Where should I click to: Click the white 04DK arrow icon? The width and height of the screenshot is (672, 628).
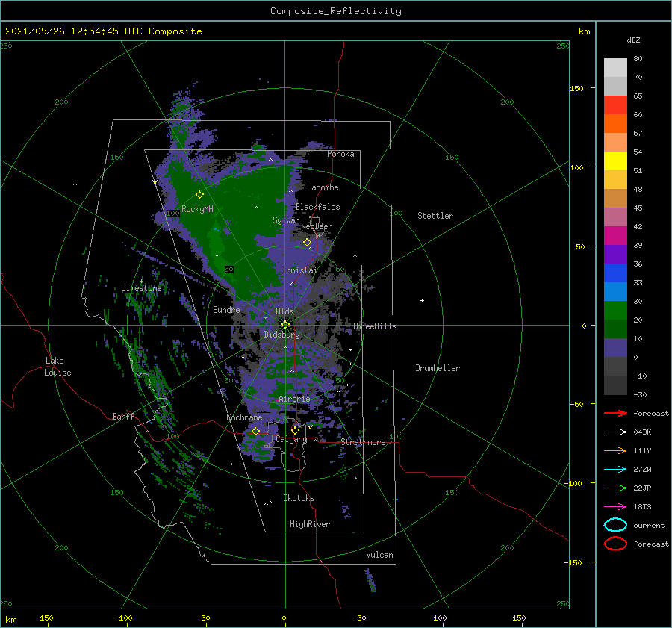coord(615,432)
